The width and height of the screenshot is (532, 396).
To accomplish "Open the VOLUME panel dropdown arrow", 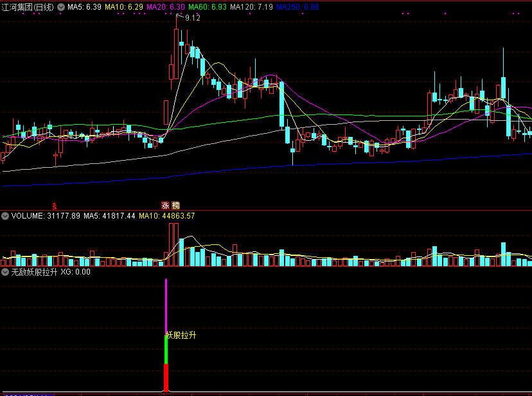I will (x=5, y=216).
